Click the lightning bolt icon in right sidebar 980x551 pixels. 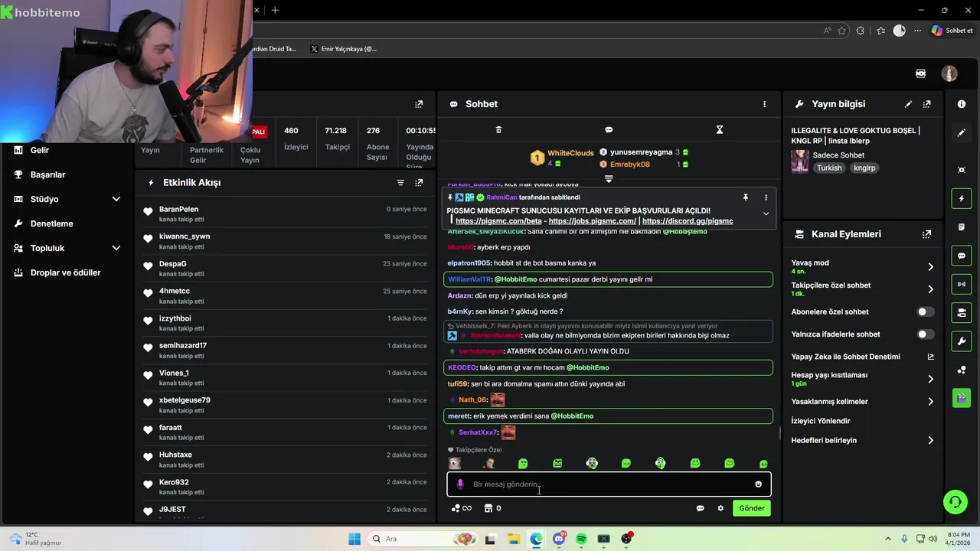(962, 199)
